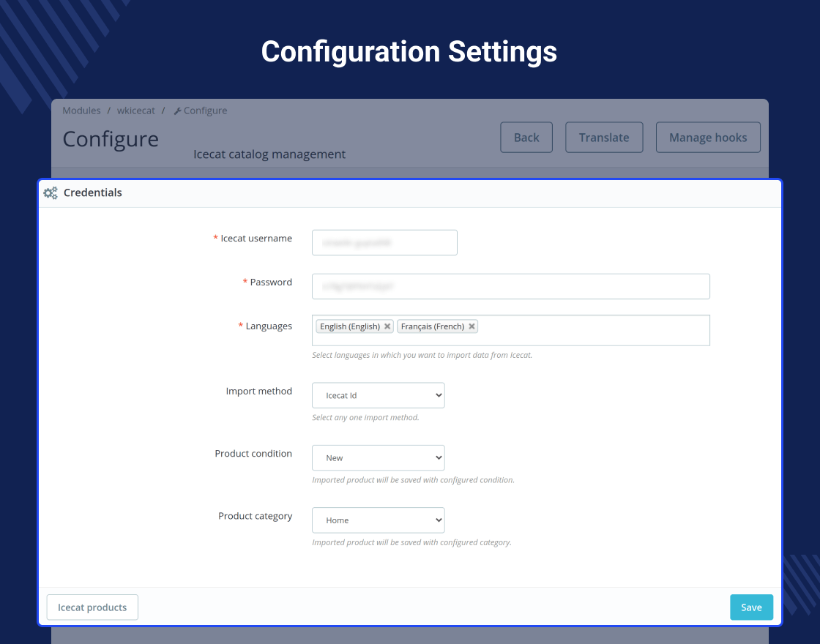Open the Product category dropdown

[x=378, y=520]
